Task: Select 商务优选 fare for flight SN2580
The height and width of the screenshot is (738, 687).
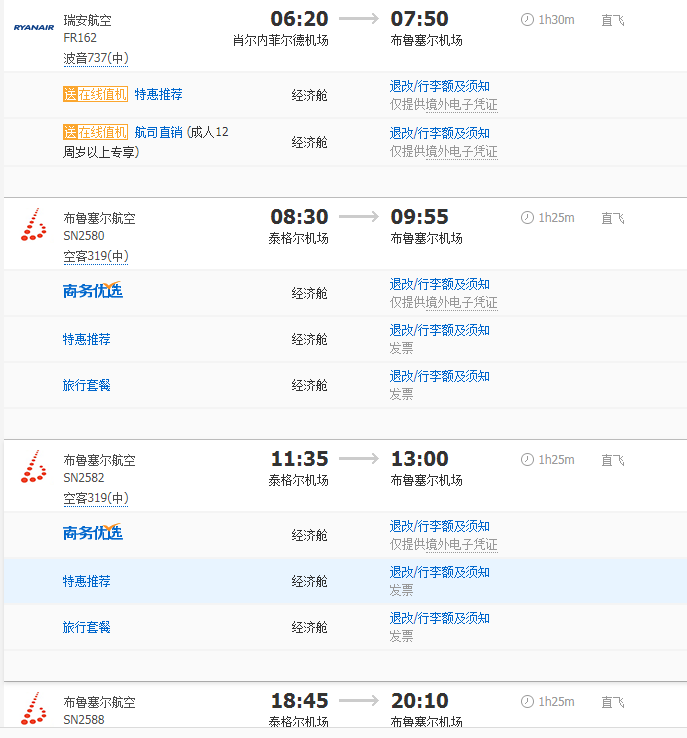Action: (x=92, y=291)
